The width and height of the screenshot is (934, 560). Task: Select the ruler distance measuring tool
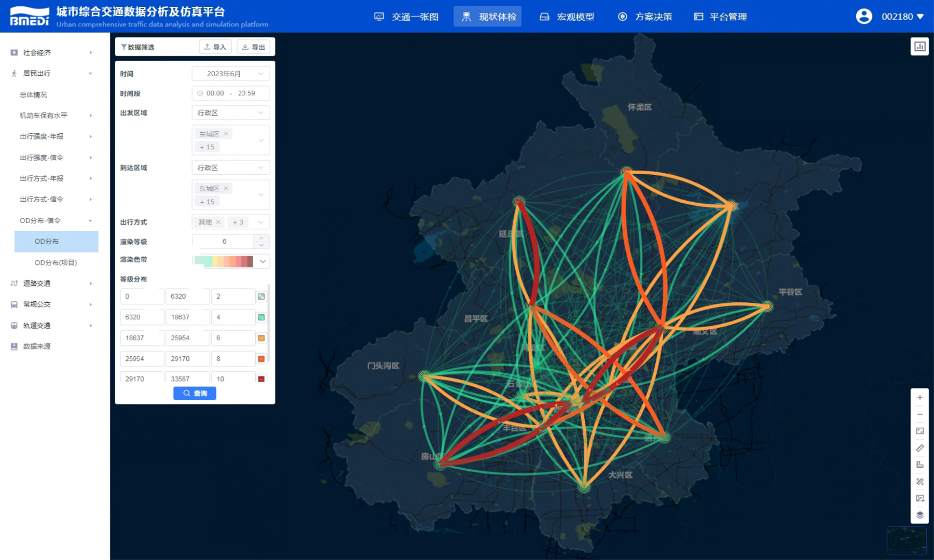[x=919, y=448]
